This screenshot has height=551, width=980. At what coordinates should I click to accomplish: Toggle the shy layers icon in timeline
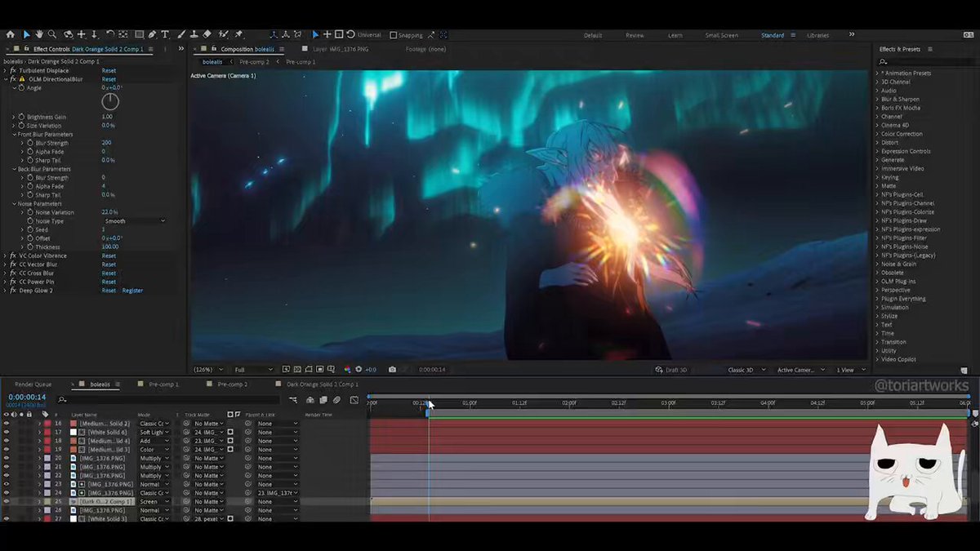coord(310,400)
